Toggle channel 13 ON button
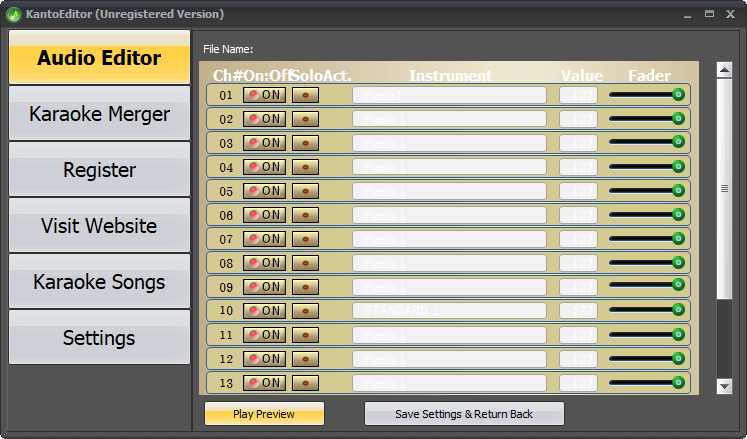This screenshot has width=747, height=439. click(264, 383)
